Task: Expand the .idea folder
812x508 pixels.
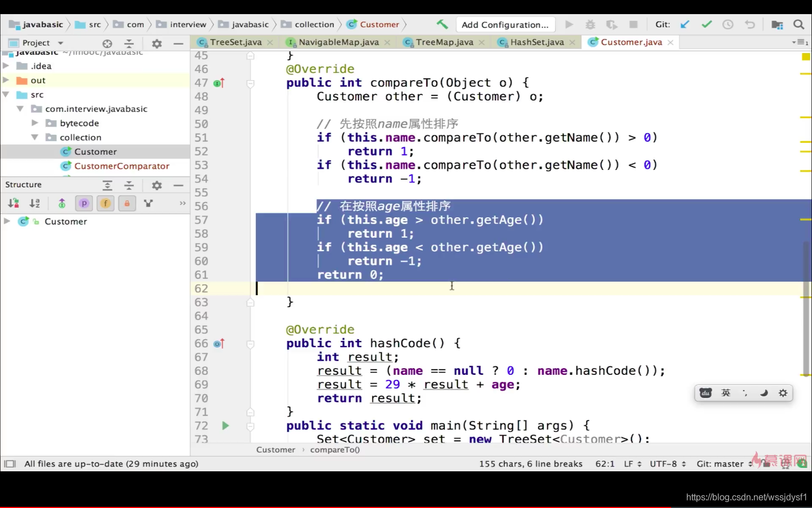Action: 6,65
